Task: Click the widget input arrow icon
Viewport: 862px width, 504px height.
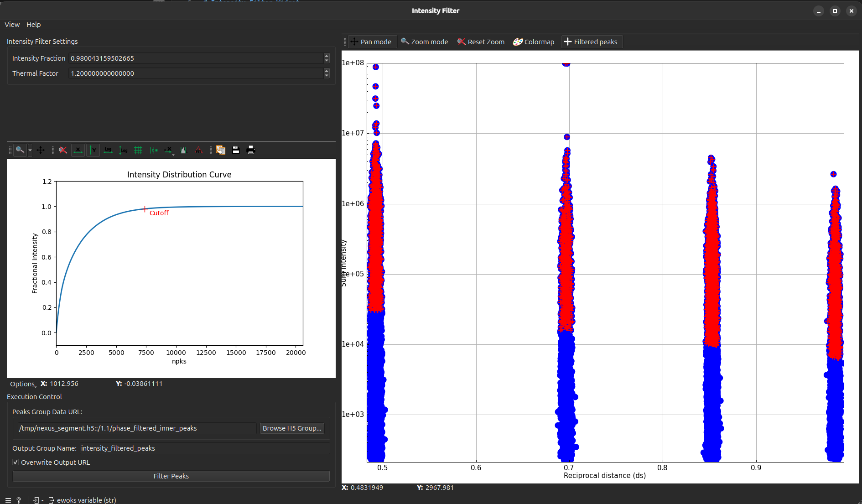Action: click(x=36, y=500)
